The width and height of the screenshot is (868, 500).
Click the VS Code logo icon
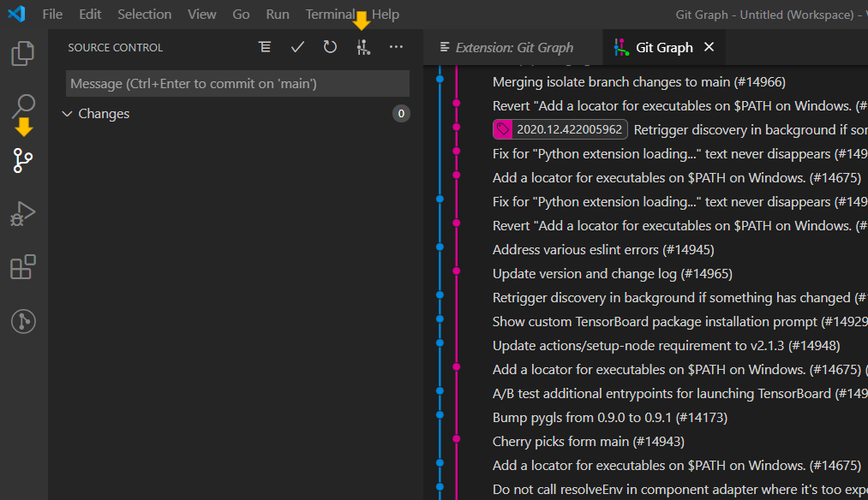(x=16, y=14)
